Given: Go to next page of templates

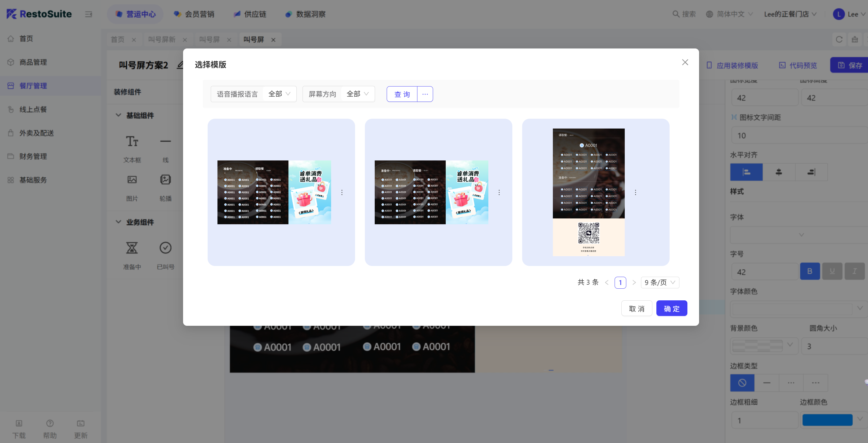Looking at the screenshot, I should pos(634,283).
